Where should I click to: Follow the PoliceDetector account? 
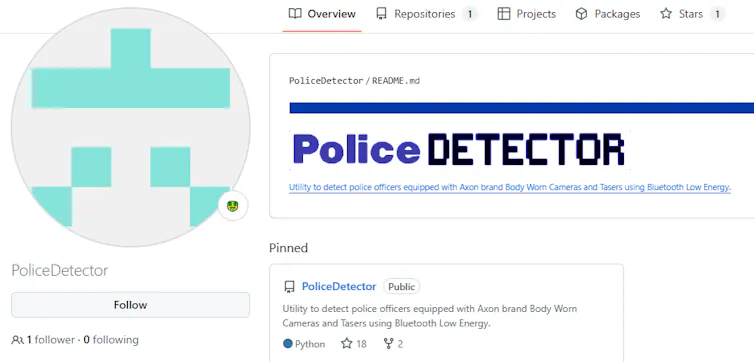tap(130, 305)
